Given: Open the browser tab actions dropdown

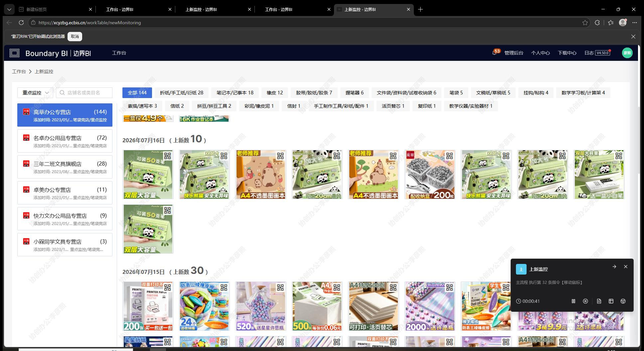Looking at the screenshot, I should coord(9,9).
